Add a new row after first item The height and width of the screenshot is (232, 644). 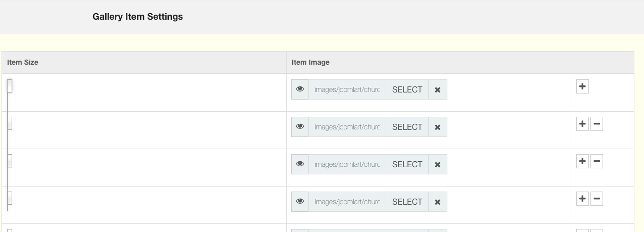click(582, 86)
